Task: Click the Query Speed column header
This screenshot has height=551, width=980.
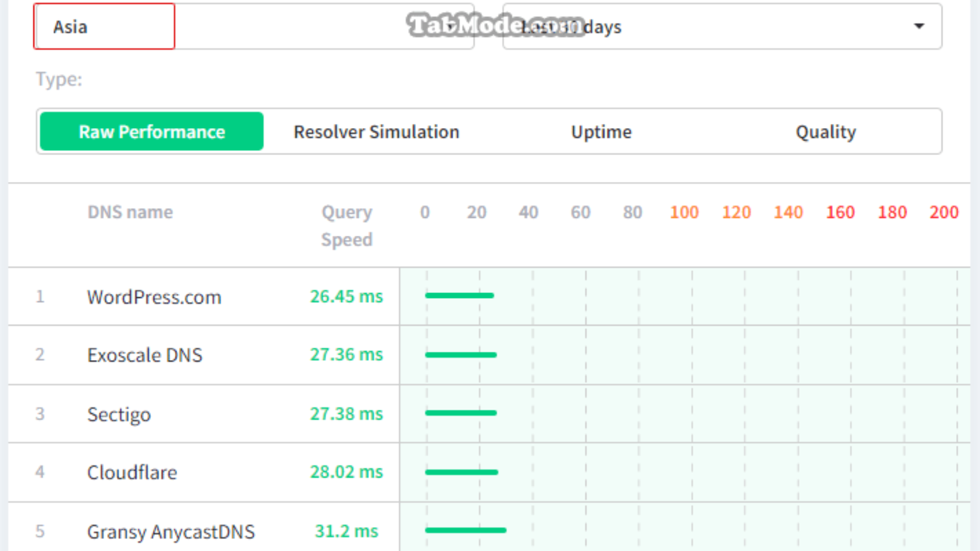Action: tap(346, 225)
